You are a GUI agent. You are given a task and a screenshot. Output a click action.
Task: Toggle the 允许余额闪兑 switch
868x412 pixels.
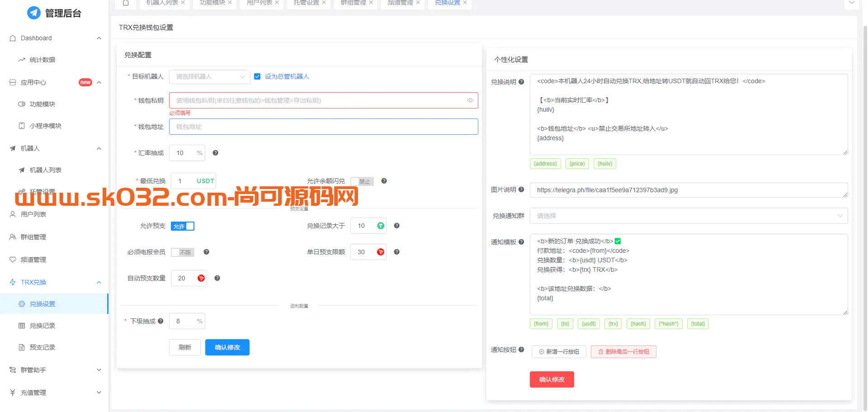[362, 181]
